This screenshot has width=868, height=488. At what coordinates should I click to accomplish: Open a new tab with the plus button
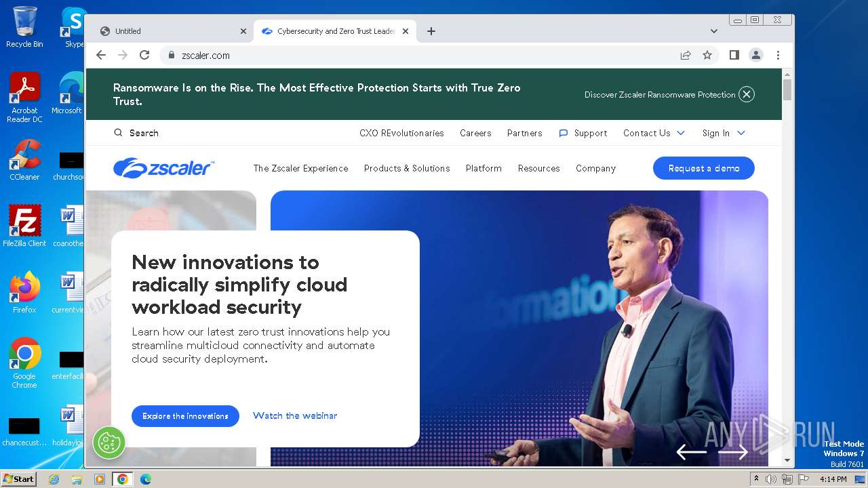pos(431,31)
